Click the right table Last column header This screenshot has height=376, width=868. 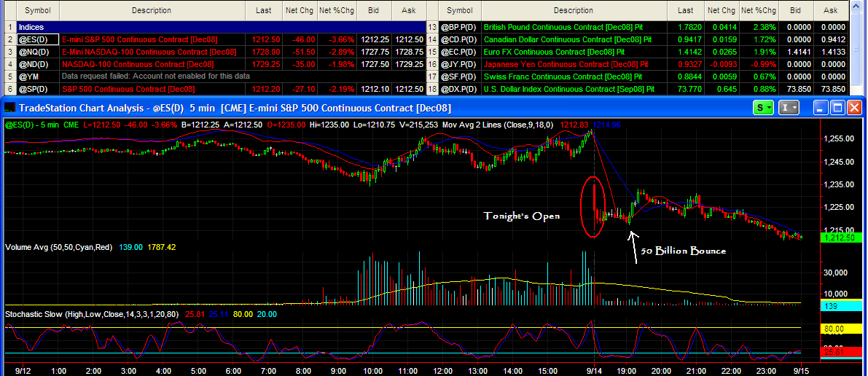click(685, 10)
